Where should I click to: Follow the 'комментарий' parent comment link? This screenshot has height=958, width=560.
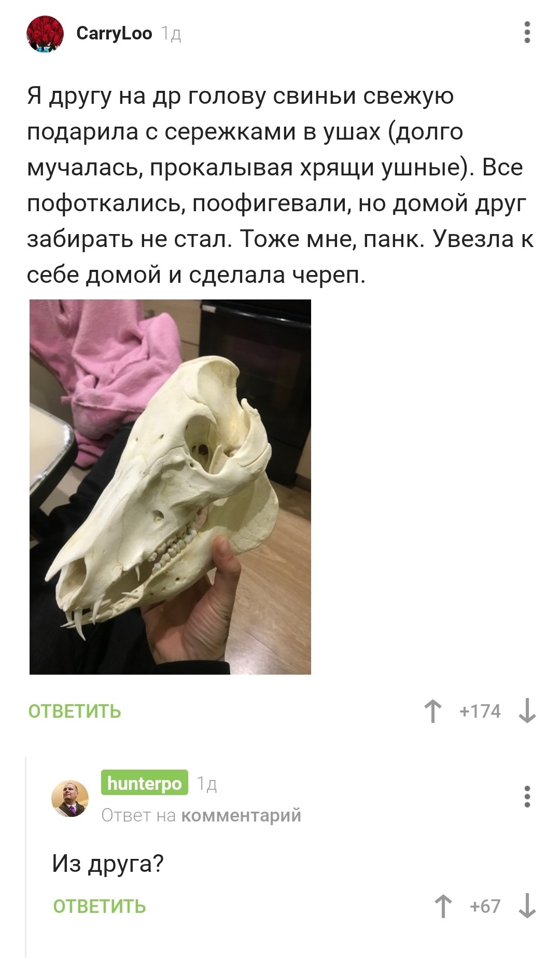[241, 815]
